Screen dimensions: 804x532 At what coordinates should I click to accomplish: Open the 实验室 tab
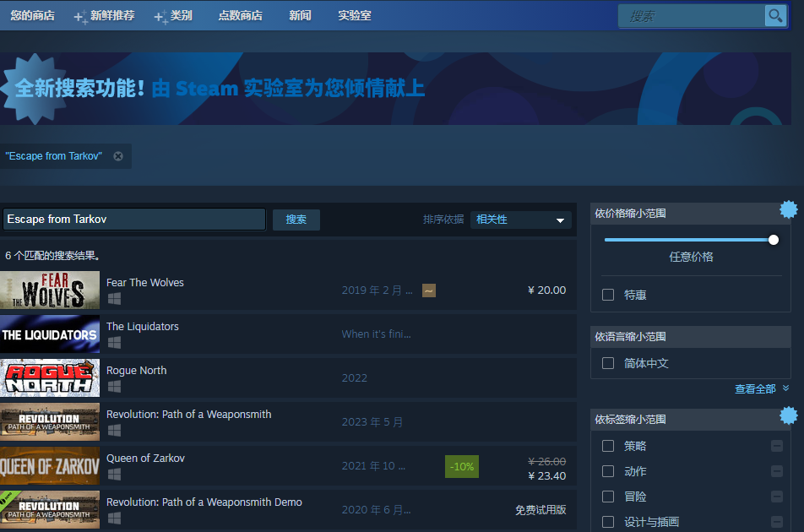(355, 15)
